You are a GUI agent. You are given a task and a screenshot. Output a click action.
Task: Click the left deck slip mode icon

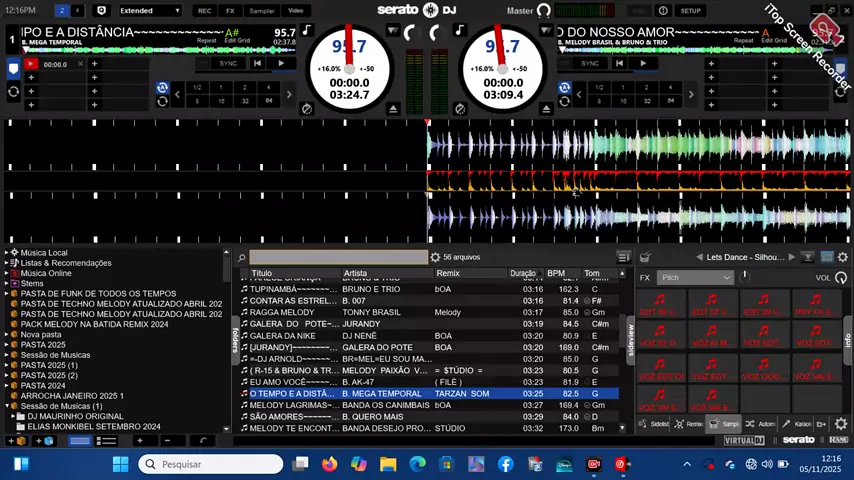(x=307, y=109)
